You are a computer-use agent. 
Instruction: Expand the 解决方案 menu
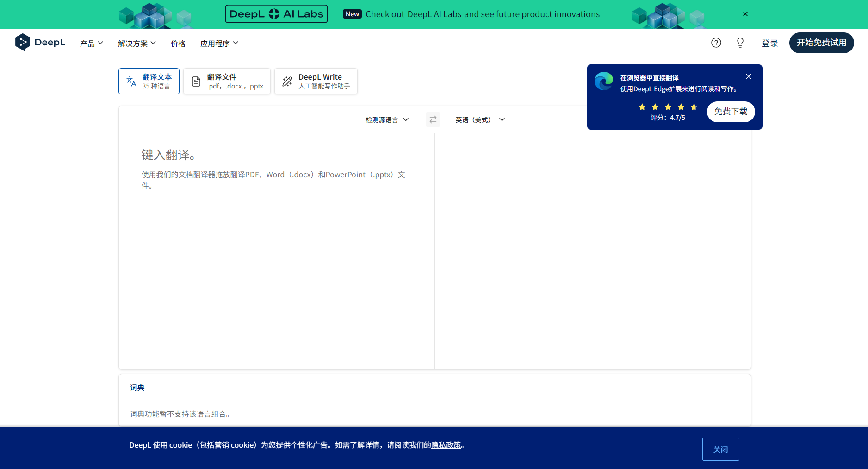tap(137, 43)
